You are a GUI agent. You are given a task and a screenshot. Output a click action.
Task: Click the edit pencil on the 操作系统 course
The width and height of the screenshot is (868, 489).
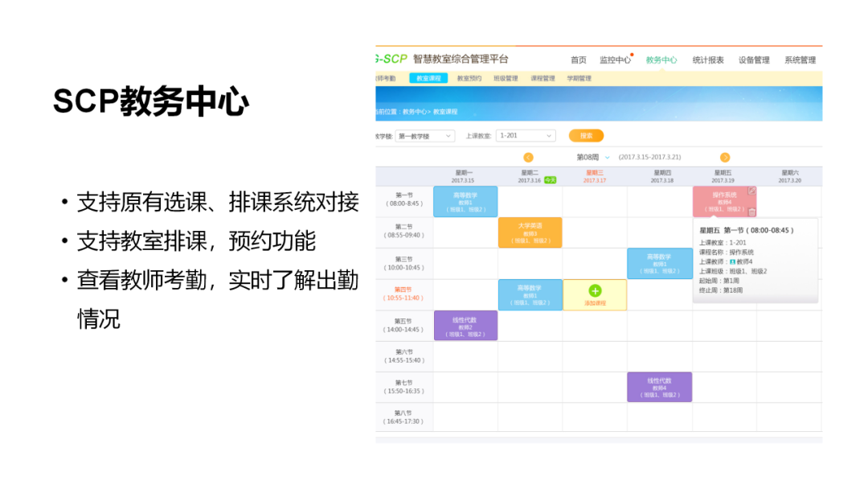[751, 191]
